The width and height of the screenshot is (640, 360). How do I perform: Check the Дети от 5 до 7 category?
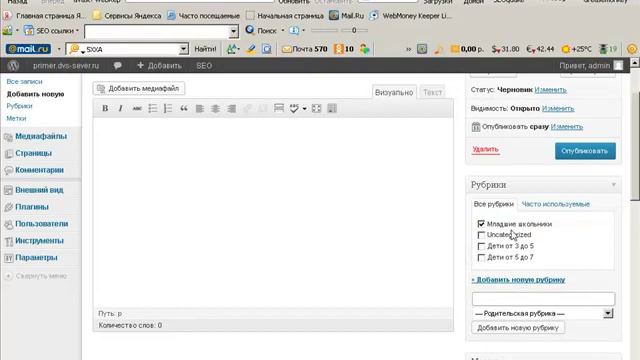click(481, 258)
